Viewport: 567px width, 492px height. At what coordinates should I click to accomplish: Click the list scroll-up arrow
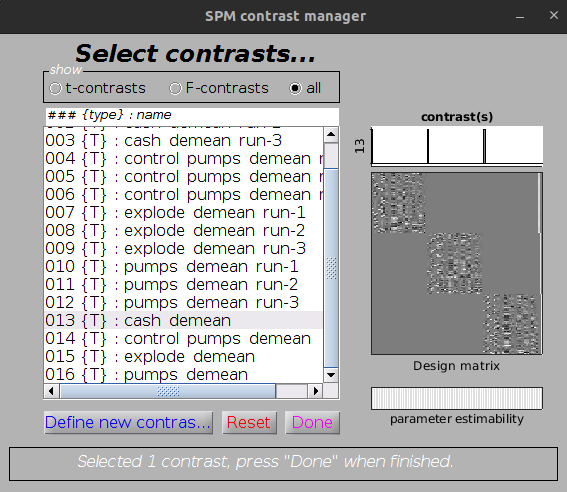click(331, 134)
